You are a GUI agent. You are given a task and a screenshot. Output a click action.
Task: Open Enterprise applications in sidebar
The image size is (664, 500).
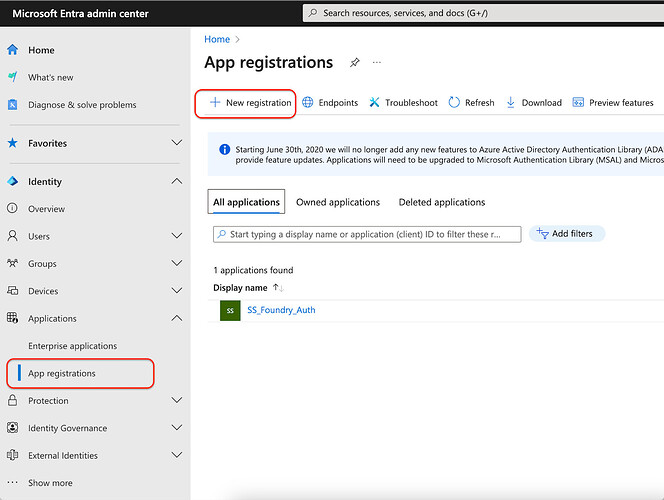pyautogui.click(x=72, y=346)
